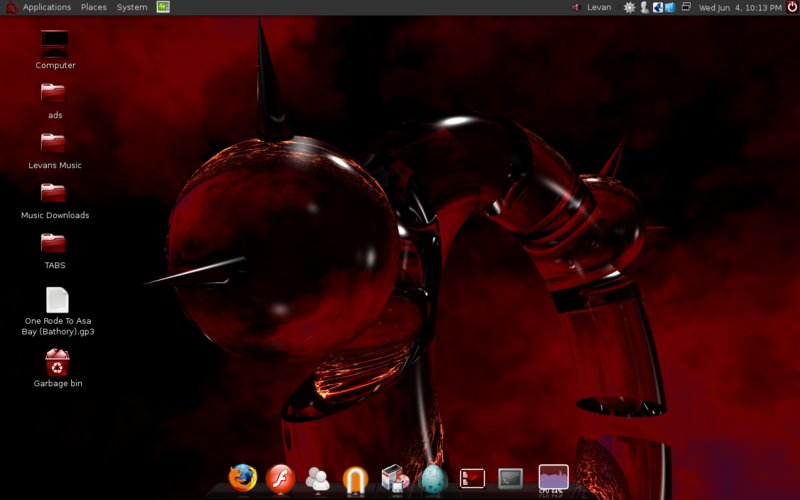Click the CPU monitor graph in dock
Viewport: 800px width, 500px height.
click(553, 477)
